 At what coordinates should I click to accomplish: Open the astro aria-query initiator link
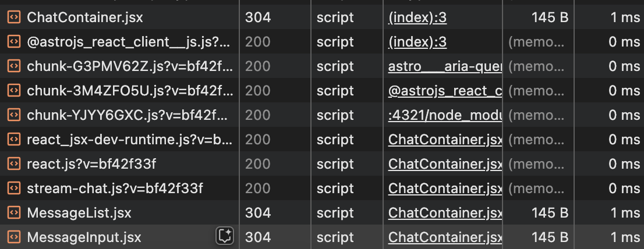tap(445, 66)
